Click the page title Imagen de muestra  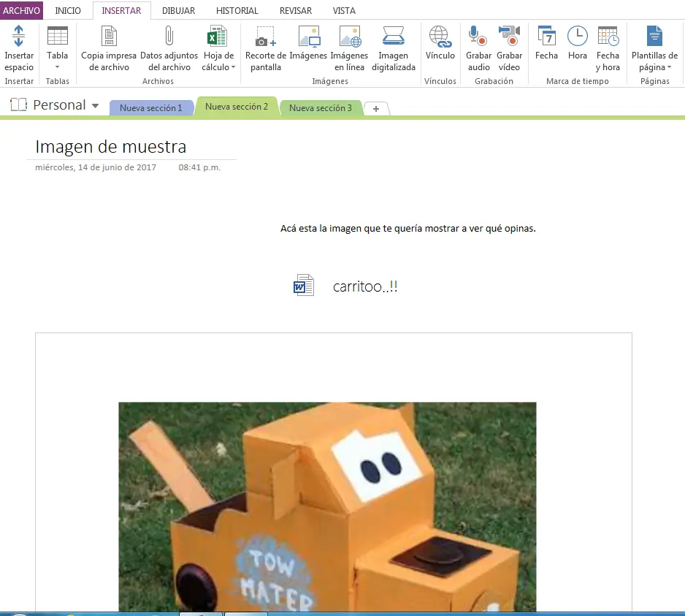[110, 146]
